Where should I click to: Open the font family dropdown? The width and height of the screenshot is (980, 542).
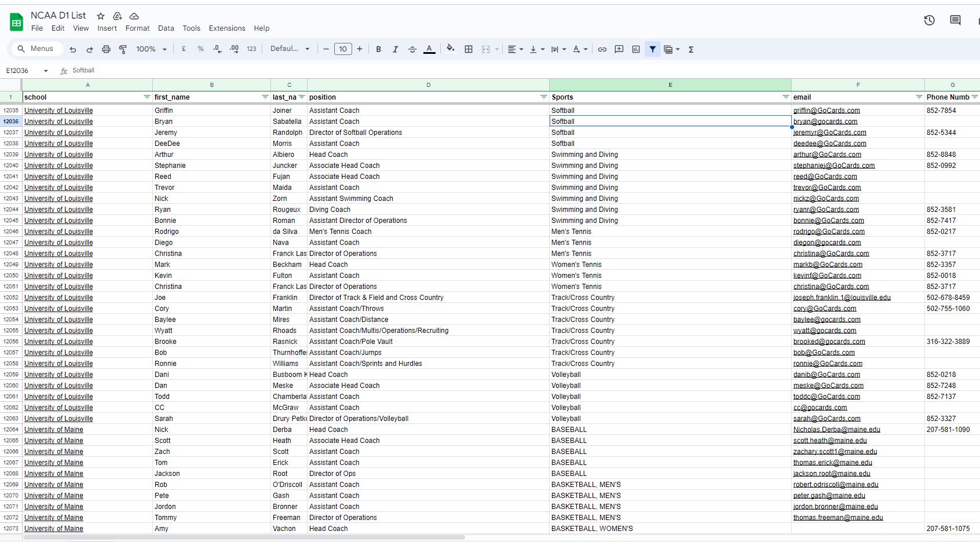290,49
